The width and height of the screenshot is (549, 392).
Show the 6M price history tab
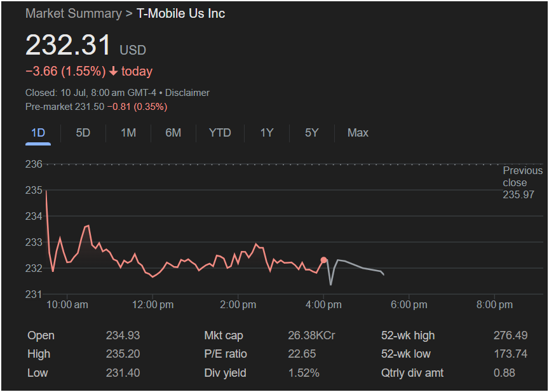pyautogui.click(x=173, y=133)
